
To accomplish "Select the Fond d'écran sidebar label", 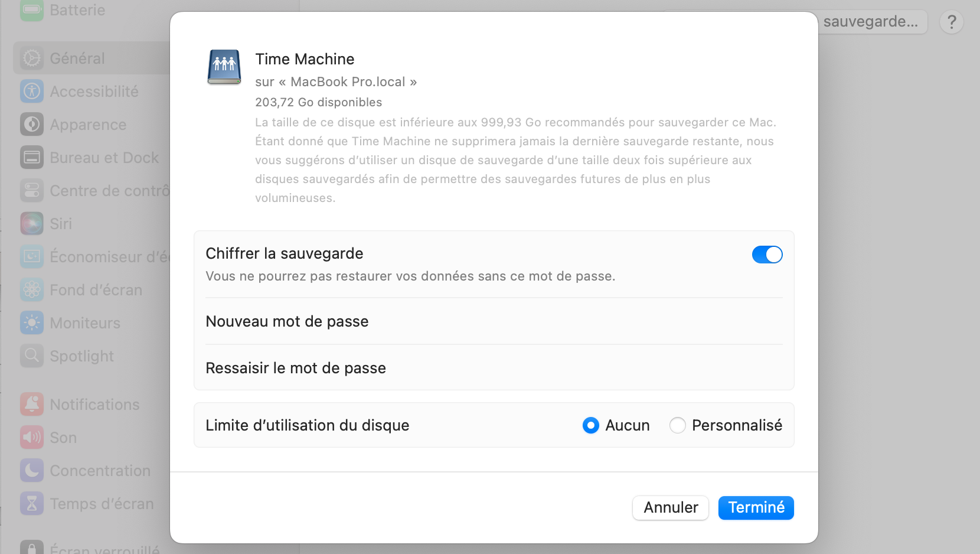I will click(x=96, y=290).
